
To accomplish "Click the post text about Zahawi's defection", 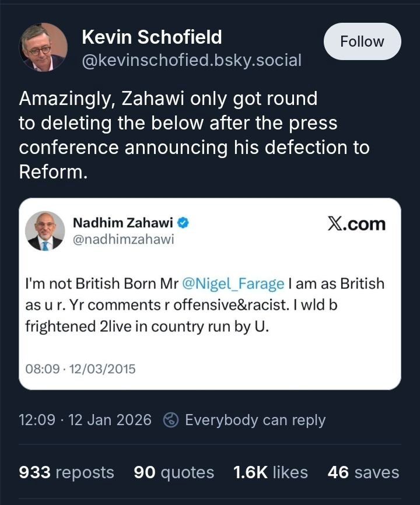I will pyautogui.click(x=194, y=135).
